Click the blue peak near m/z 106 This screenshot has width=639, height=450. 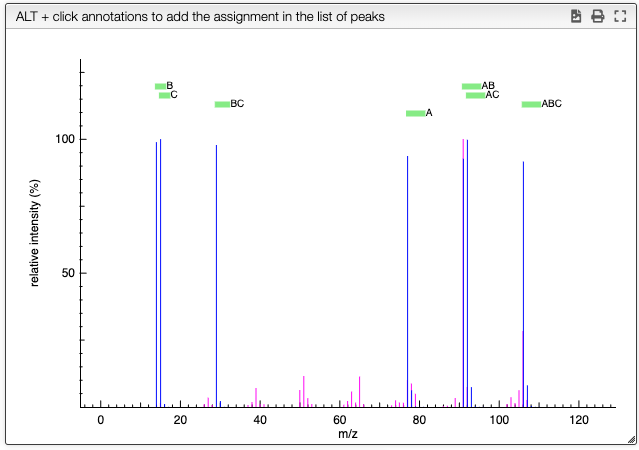[x=523, y=284]
